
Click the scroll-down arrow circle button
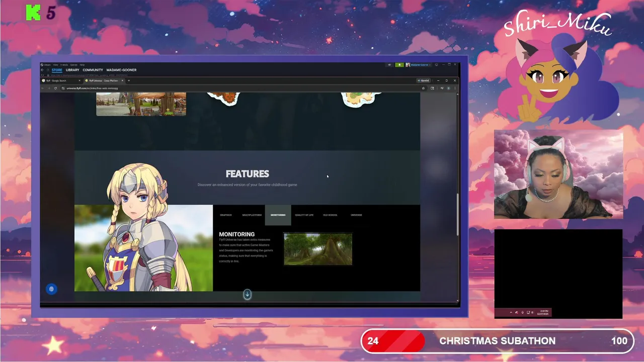pos(247,295)
